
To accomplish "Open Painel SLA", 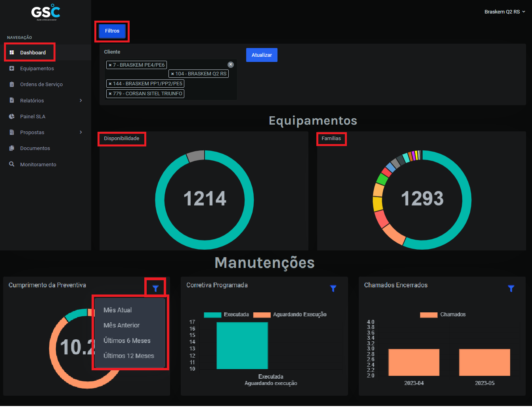I will point(46,116).
